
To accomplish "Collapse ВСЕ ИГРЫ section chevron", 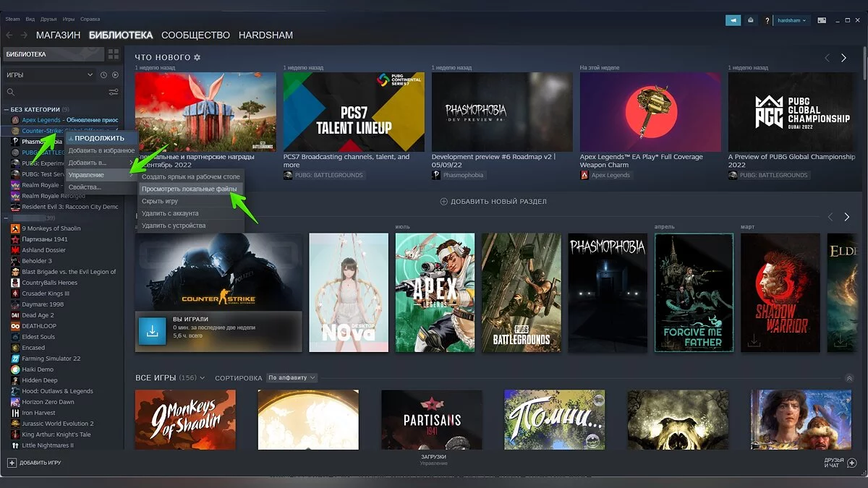I will click(x=850, y=378).
